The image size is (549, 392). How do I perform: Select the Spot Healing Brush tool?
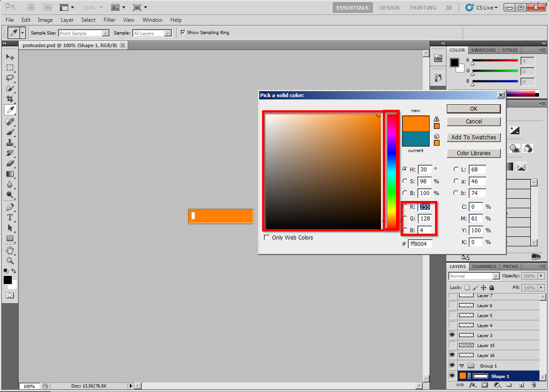click(10, 122)
